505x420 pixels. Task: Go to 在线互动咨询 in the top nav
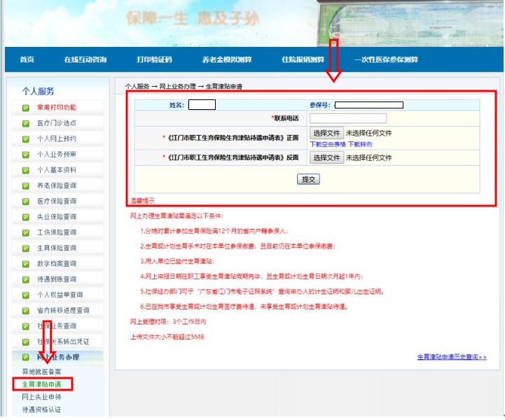pyautogui.click(x=85, y=59)
